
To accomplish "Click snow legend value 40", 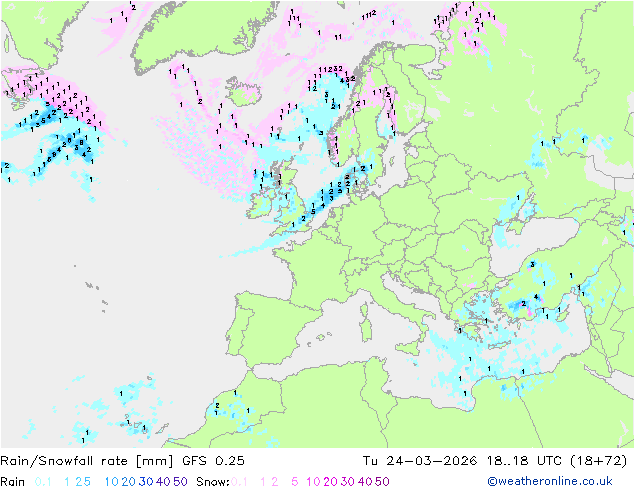I will [x=365, y=482].
